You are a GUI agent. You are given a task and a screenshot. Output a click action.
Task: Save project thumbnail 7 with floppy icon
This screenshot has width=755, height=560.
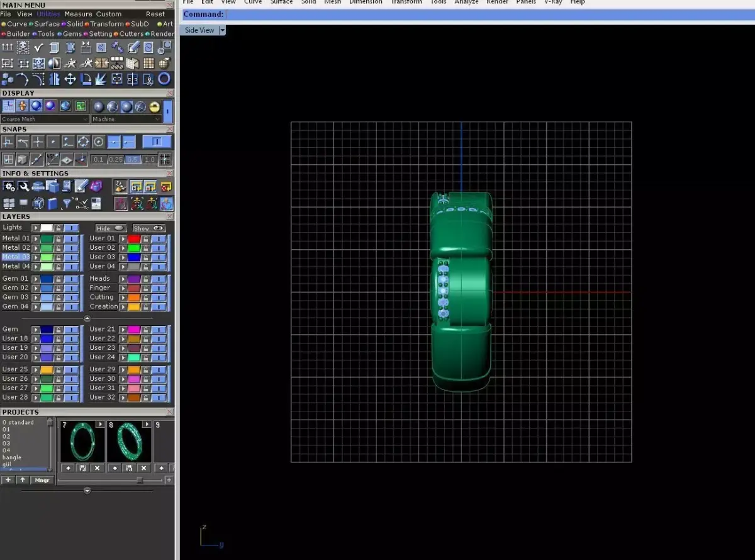pos(82,468)
